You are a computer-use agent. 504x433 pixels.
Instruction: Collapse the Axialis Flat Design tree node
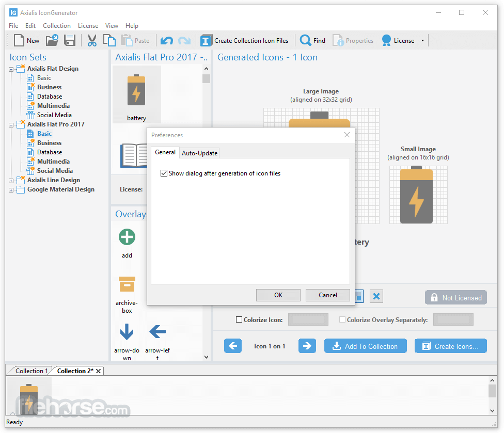(x=11, y=69)
